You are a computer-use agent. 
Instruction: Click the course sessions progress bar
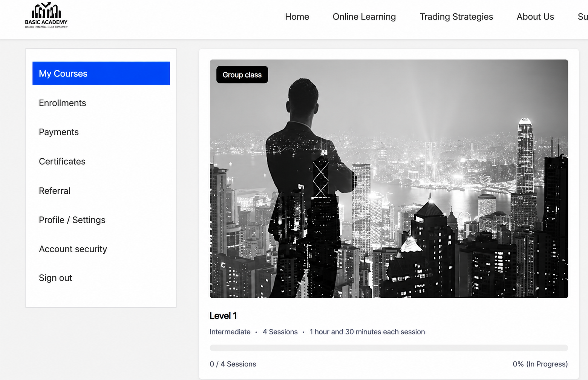389,348
